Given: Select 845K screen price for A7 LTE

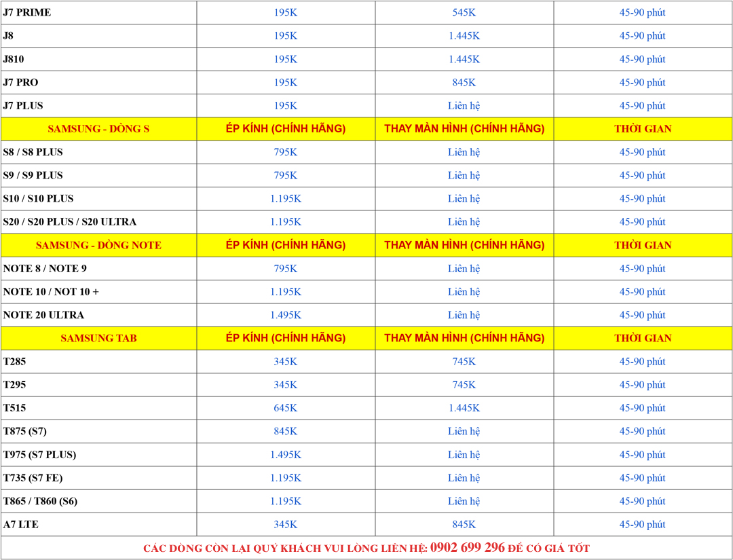Looking at the screenshot, I should [x=464, y=525].
